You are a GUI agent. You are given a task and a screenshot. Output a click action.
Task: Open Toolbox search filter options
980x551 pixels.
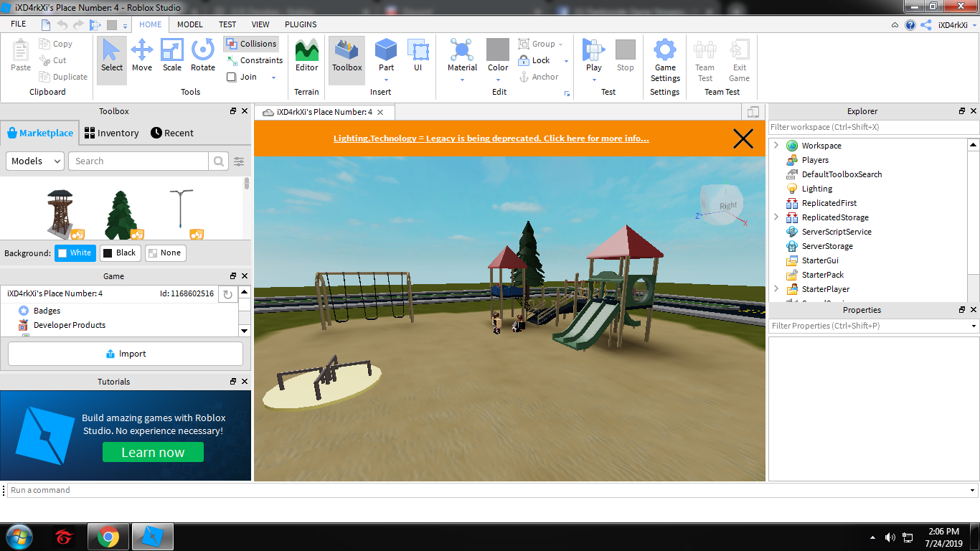239,161
